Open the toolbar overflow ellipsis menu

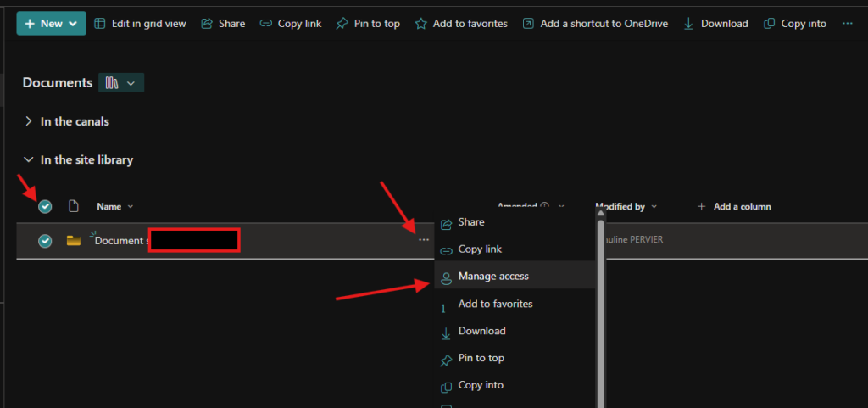(x=848, y=24)
